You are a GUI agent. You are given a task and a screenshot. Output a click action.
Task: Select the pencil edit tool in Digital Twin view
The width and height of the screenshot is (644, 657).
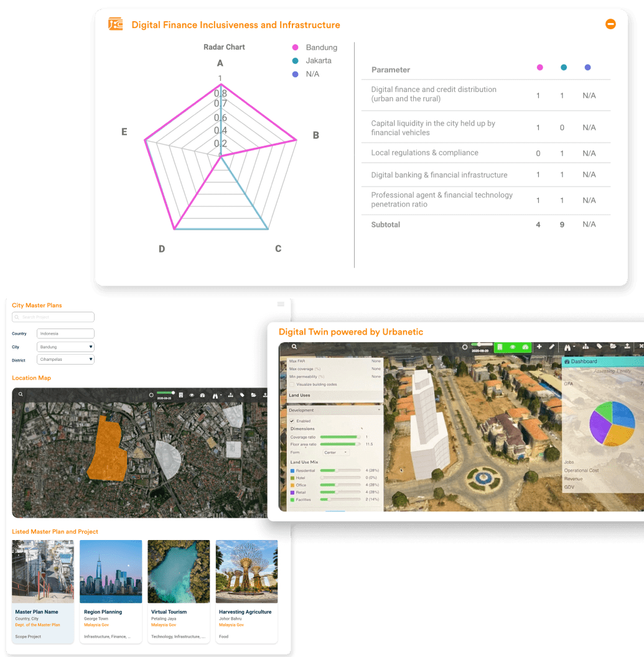coord(553,347)
